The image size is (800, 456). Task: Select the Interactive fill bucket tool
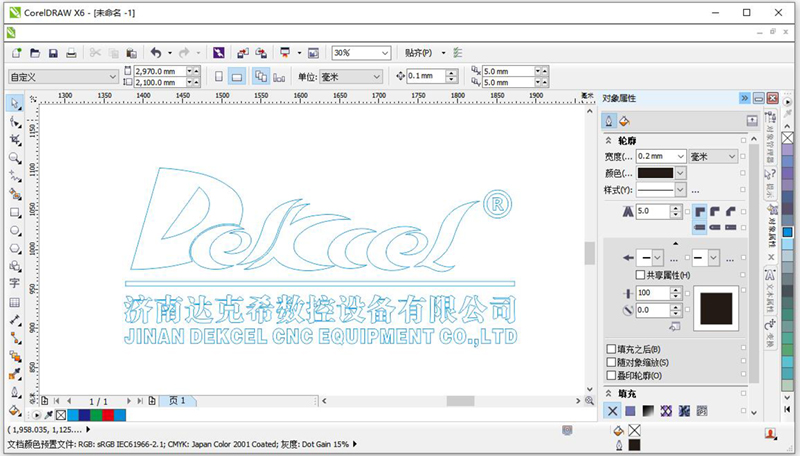pyautogui.click(x=15, y=411)
